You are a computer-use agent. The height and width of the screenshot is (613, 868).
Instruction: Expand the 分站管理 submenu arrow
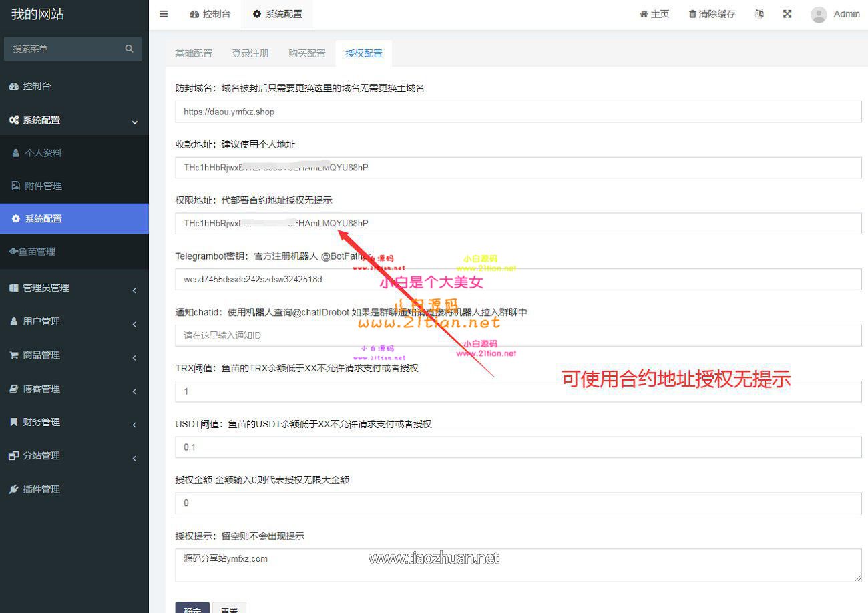pos(134,457)
